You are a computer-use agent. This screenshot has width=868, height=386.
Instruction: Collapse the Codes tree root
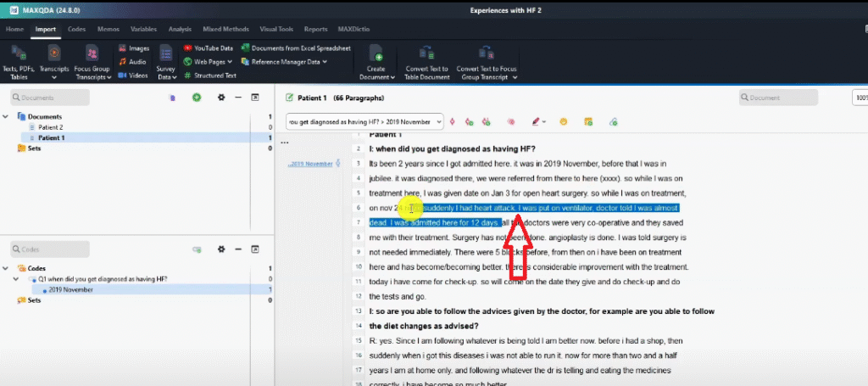pos(6,268)
